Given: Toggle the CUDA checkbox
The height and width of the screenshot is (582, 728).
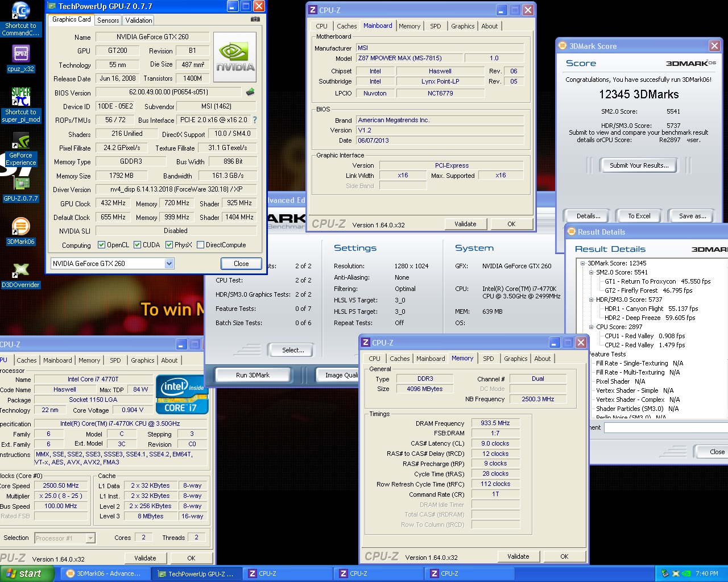Looking at the screenshot, I should [x=137, y=245].
